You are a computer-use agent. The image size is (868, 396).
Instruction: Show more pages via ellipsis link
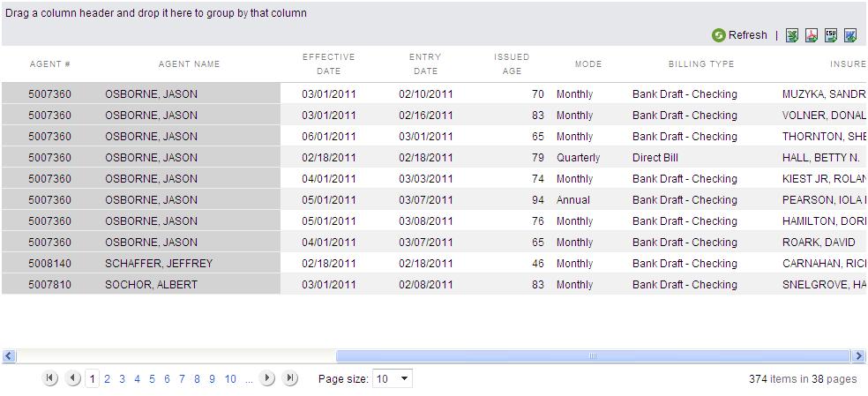click(249, 379)
